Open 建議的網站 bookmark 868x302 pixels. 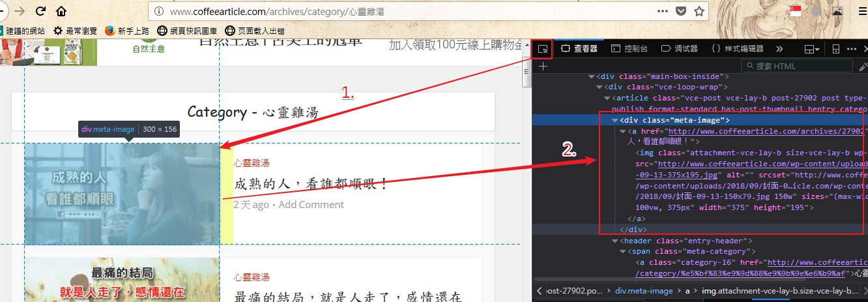click(x=23, y=31)
